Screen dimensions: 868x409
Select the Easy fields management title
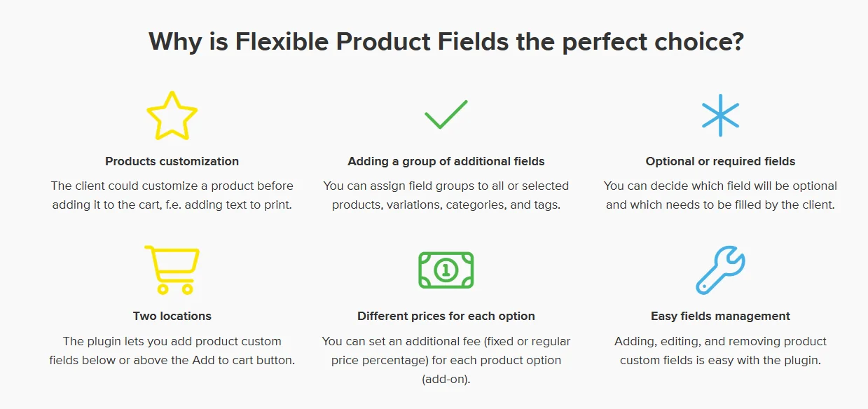[x=720, y=316]
